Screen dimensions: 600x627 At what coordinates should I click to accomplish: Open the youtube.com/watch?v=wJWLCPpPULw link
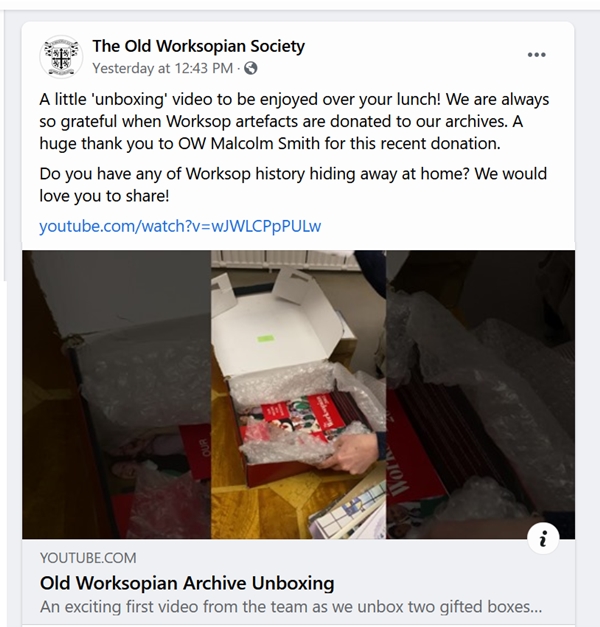pos(180,226)
